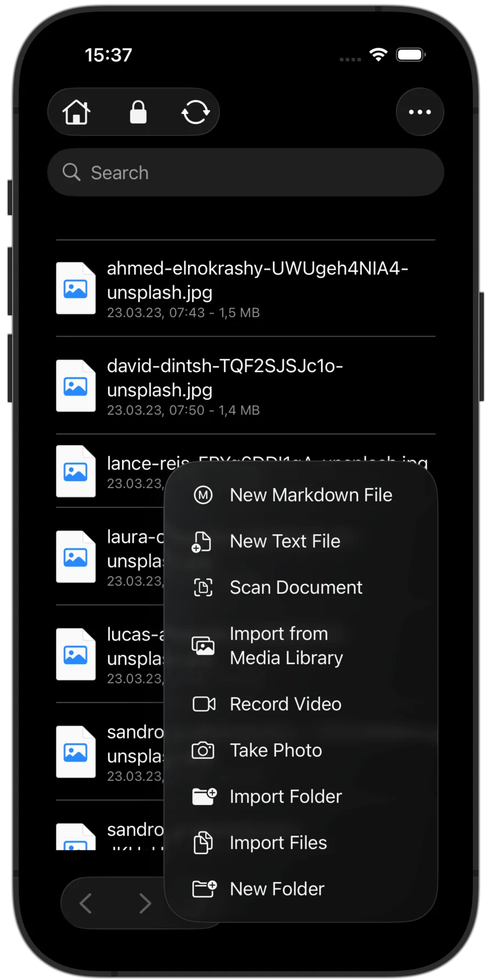Go forward with the right chevron

(145, 903)
